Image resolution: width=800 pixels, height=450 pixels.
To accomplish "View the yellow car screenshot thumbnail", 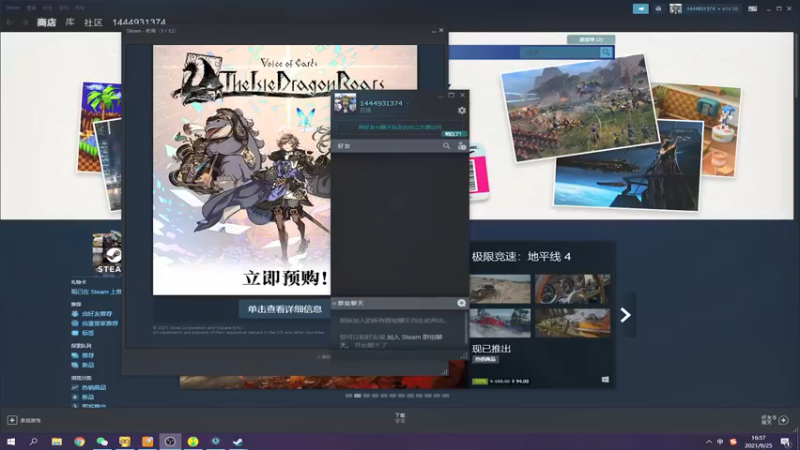I will (572, 322).
